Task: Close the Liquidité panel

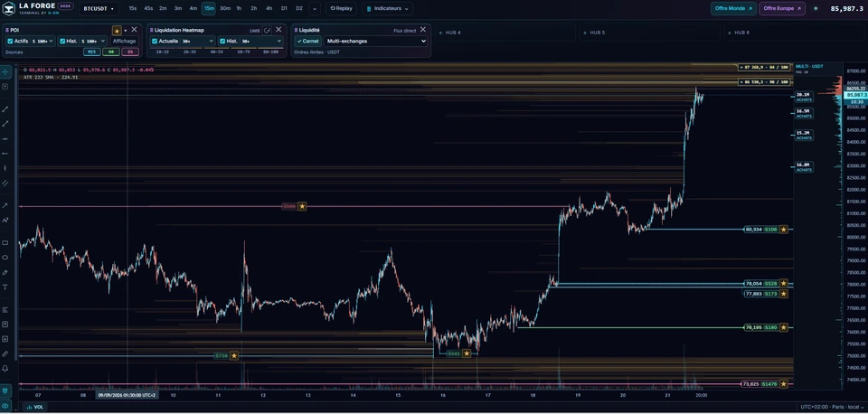Action: (423, 30)
